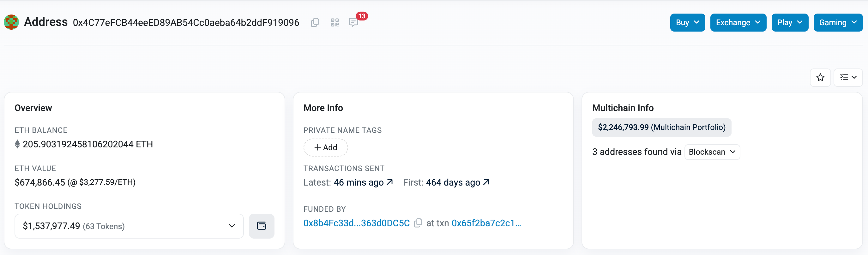Open the first transaction arrow link
Screen dimensions: 868x255
click(486, 182)
